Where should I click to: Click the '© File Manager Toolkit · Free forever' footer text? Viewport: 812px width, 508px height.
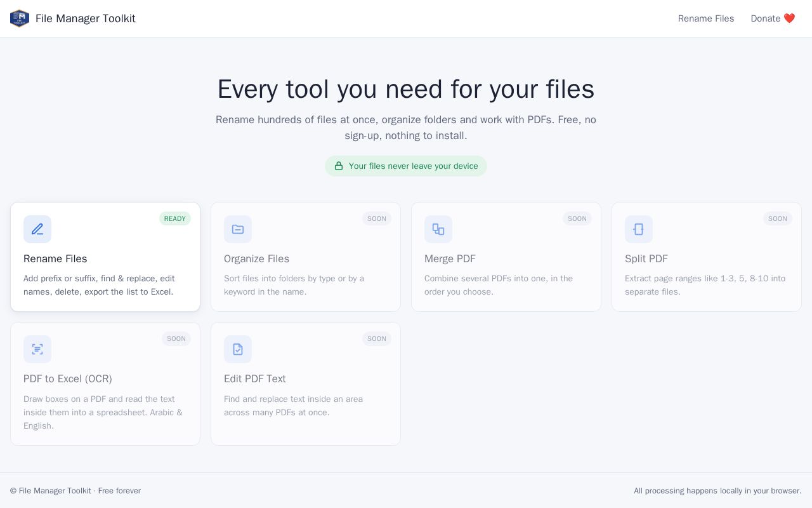click(x=75, y=491)
